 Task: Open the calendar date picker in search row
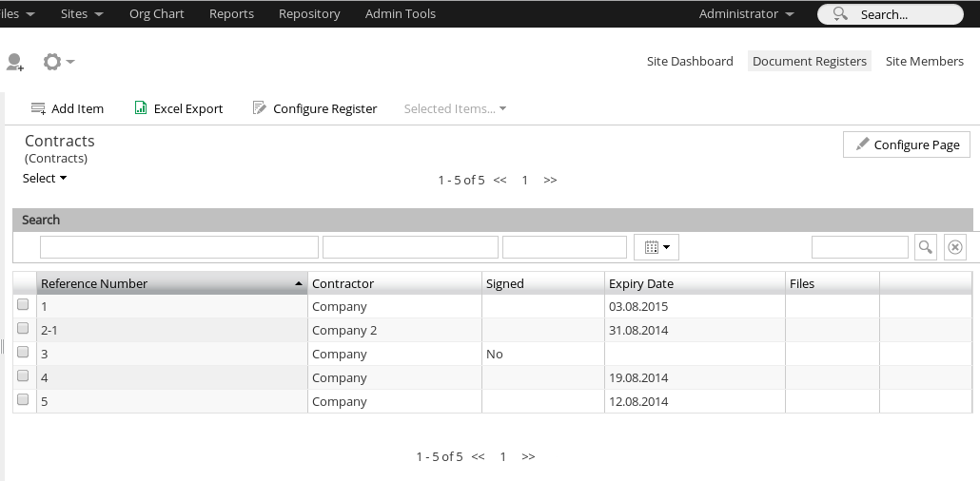tap(657, 247)
